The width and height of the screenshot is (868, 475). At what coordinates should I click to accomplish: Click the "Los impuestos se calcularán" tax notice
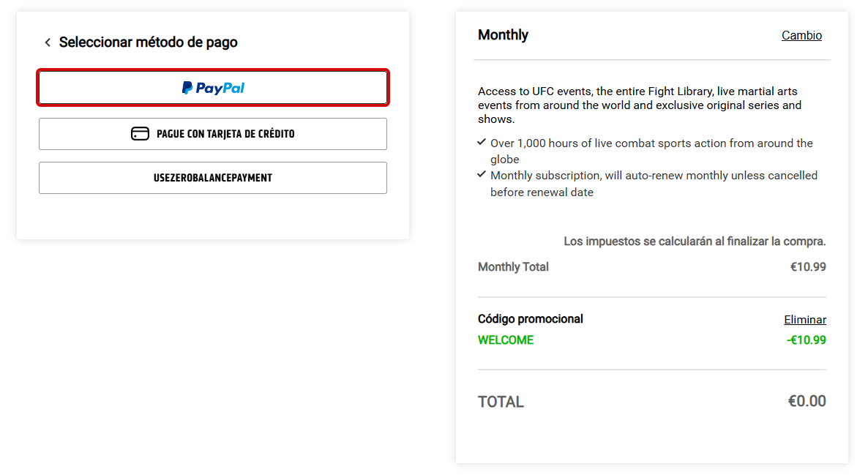[x=695, y=241]
